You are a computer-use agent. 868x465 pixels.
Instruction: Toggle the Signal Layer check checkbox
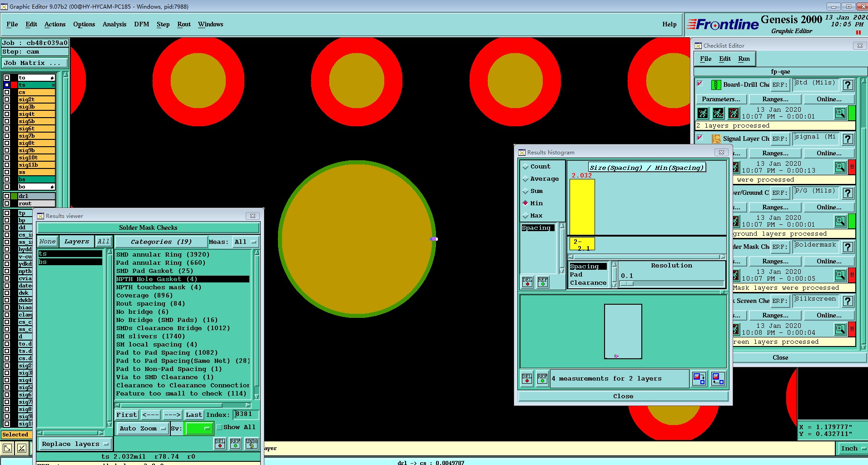point(700,138)
